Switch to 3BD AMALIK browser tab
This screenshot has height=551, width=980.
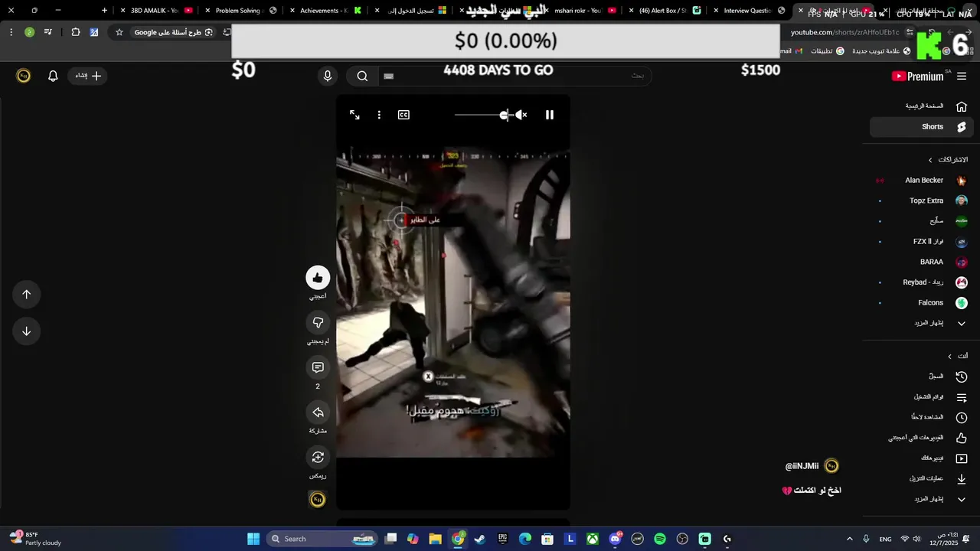point(157,11)
